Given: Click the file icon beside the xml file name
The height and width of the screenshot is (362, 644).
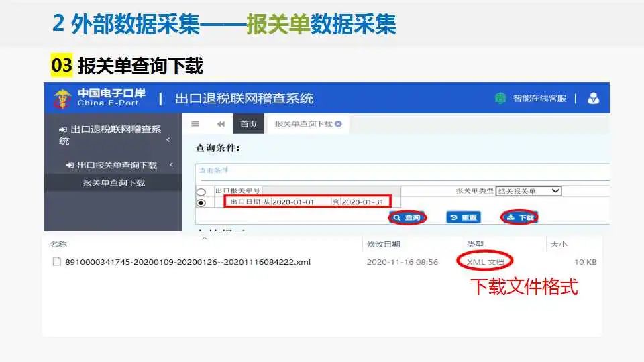Looking at the screenshot, I should (56, 262).
